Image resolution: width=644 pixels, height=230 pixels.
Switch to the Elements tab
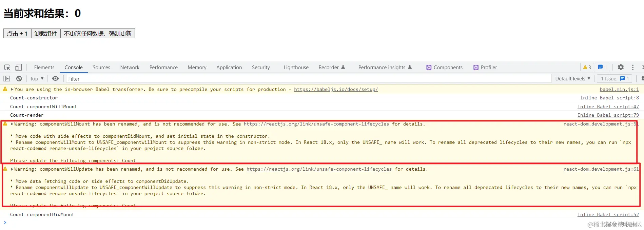pyautogui.click(x=44, y=68)
